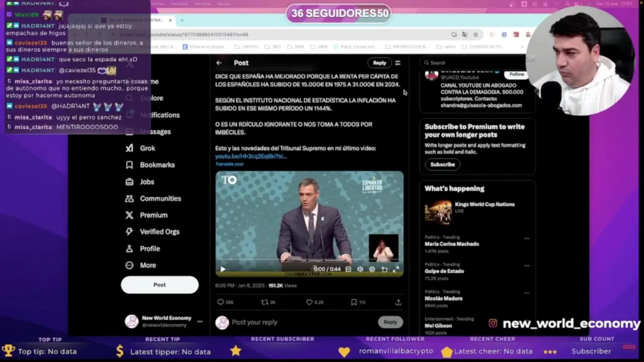Open the Kings World Cup Nations live event
This screenshot has height=362, width=644.
click(477, 211)
